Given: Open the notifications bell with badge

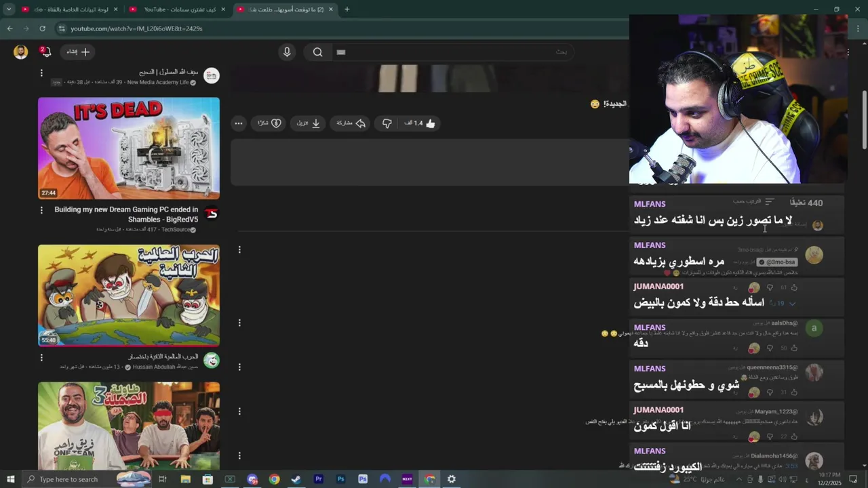Looking at the screenshot, I should point(45,52).
